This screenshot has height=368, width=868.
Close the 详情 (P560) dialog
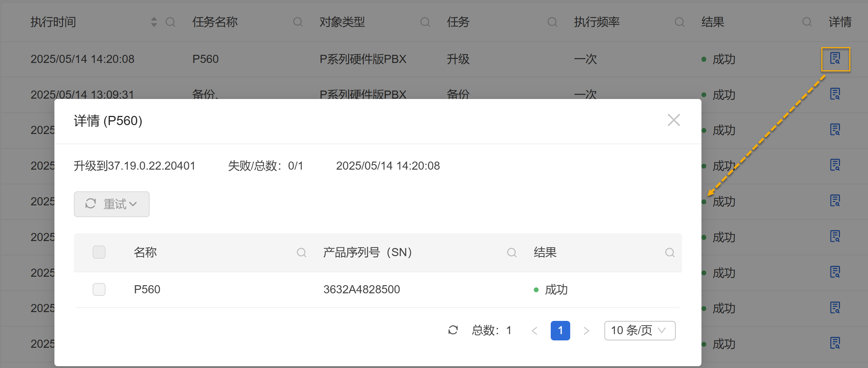[674, 120]
